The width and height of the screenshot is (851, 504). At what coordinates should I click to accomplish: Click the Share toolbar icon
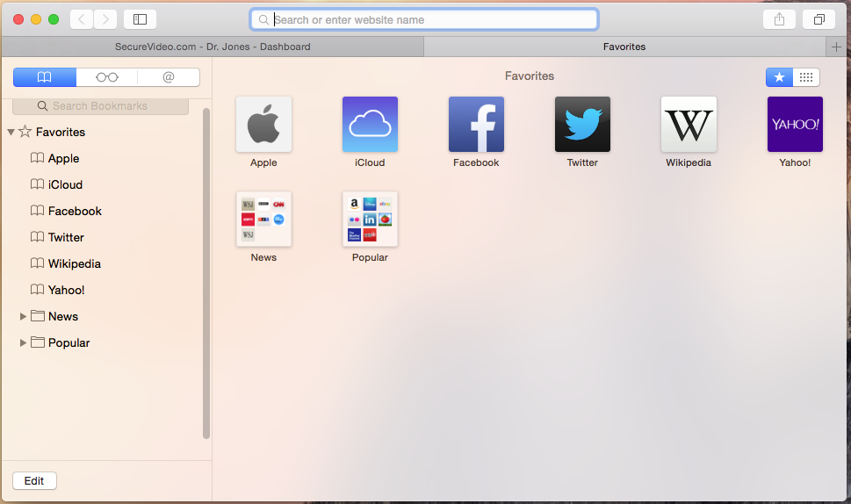click(779, 19)
